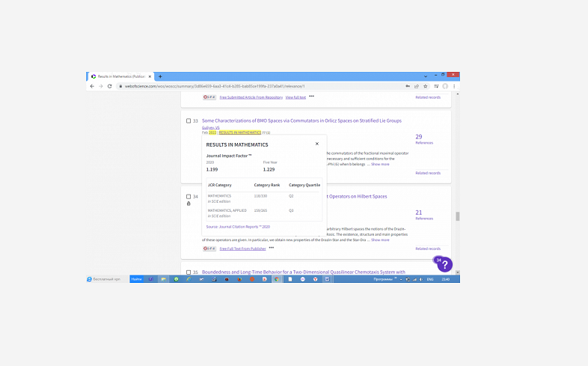Click Free Full Text From Publisher link

coord(242,248)
